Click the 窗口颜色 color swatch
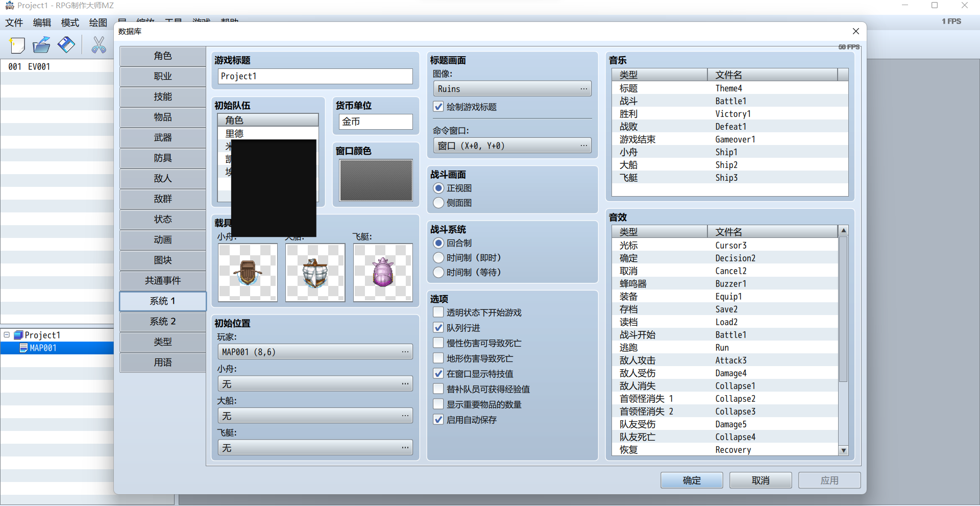980x506 pixels. pyautogui.click(x=376, y=180)
